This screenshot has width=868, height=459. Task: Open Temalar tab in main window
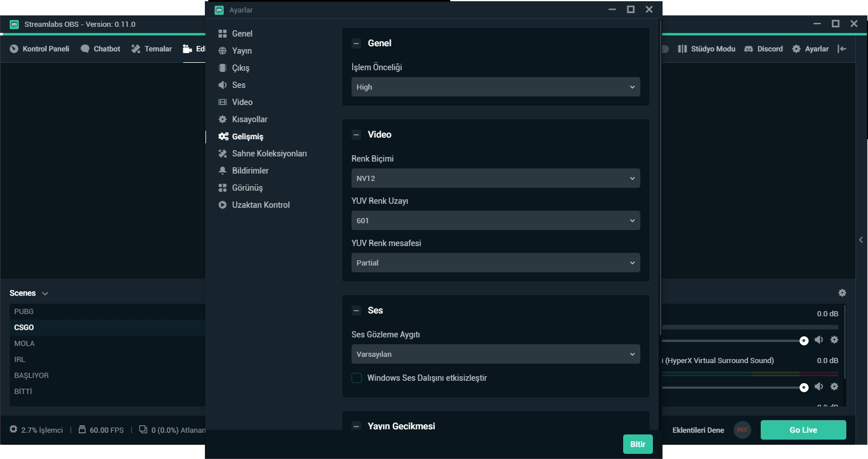(151, 49)
